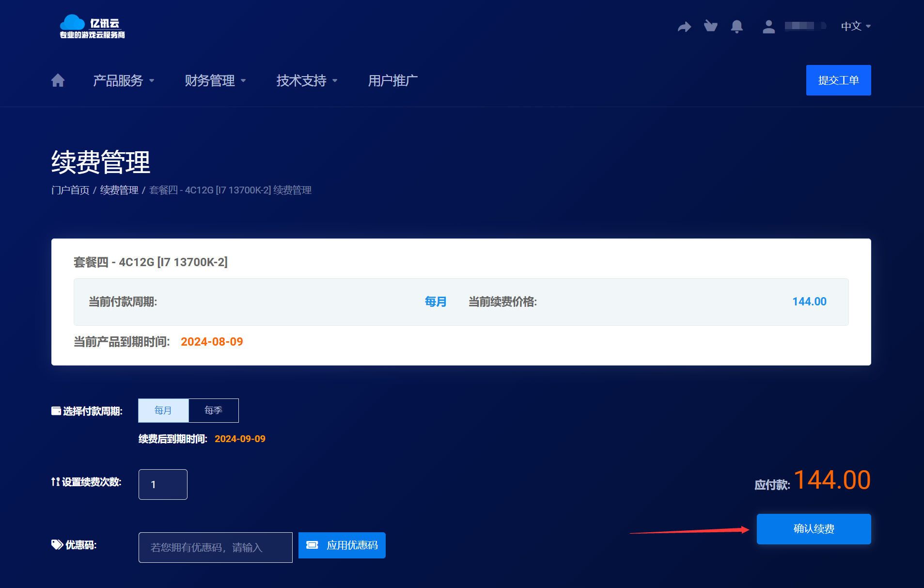Click the blurred username in header
Viewport: 924px width, 588px height.
pos(805,26)
